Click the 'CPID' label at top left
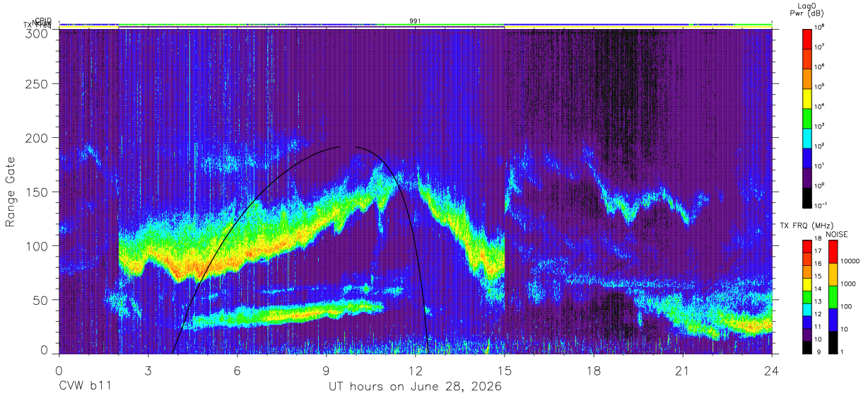Screen dimensions: 868x401 (43, 20)
